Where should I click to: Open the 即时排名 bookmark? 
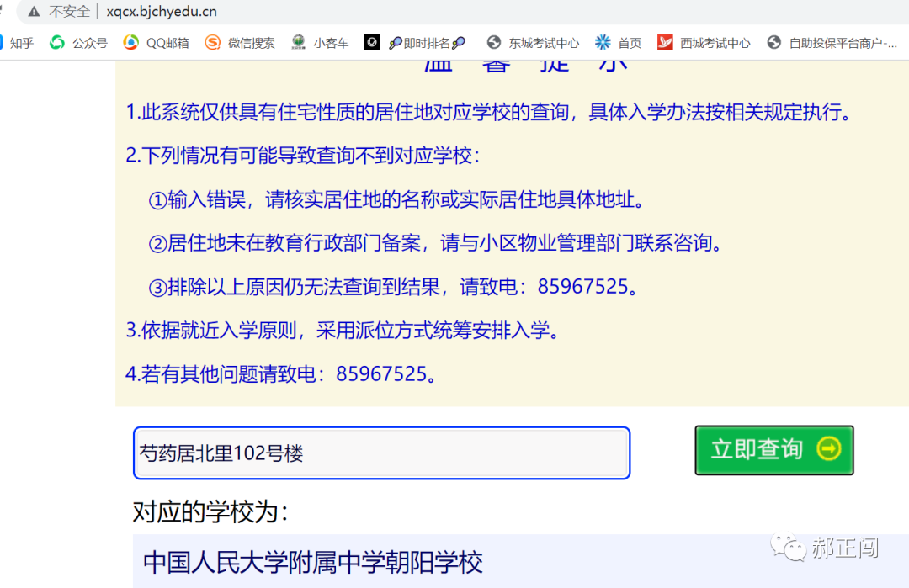click(x=427, y=43)
